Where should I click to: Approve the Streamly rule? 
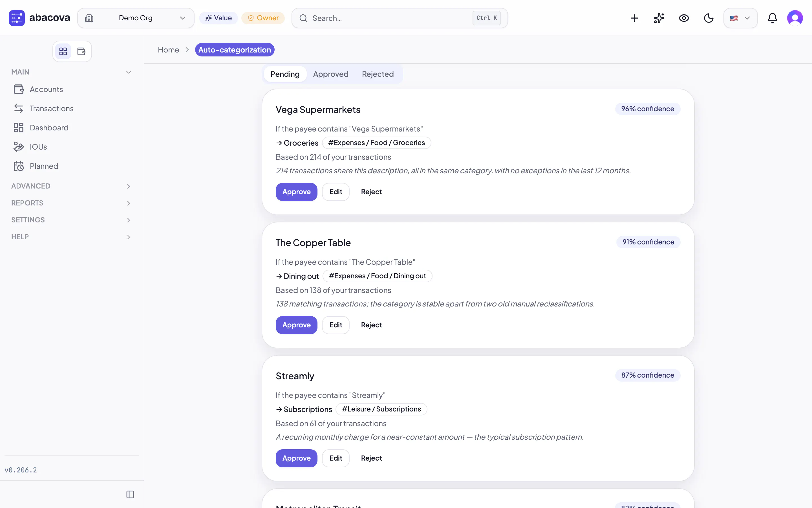(296, 458)
